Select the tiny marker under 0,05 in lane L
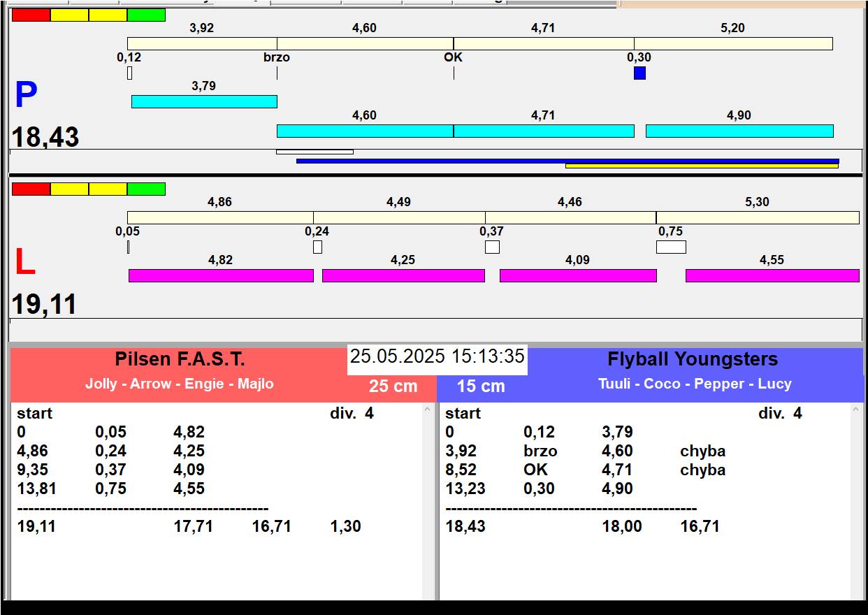The image size is (868, 615). pos(129,247)
